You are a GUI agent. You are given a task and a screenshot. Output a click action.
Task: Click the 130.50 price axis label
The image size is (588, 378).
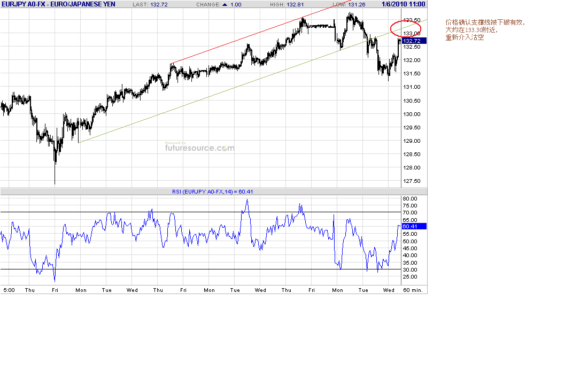[412, 101]
